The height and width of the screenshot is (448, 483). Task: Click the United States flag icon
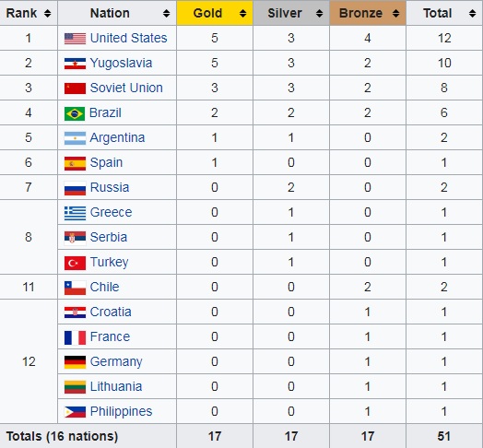(75, 39)
